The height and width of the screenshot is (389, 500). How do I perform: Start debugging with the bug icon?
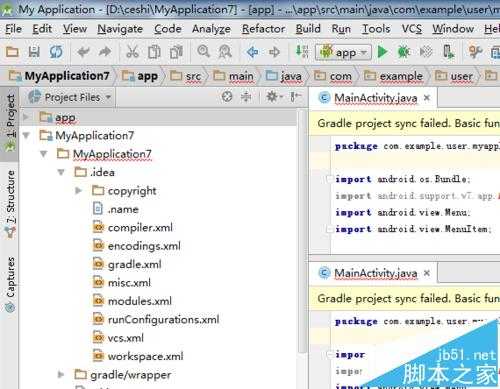(x=403, y=52)
